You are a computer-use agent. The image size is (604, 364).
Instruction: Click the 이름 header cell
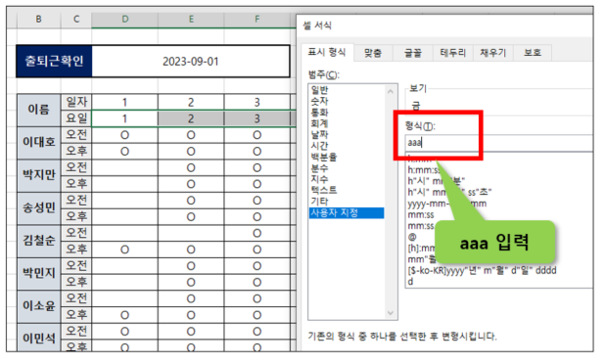(38, 110)
